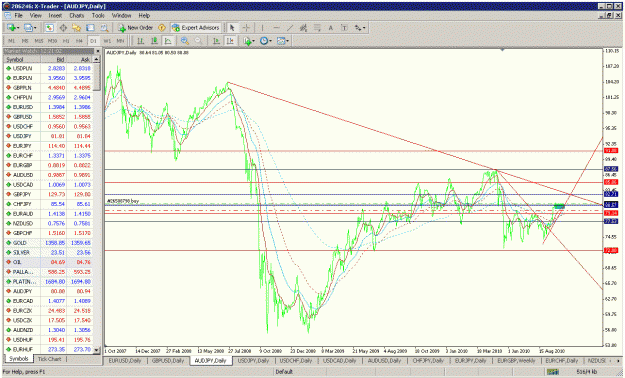Select the Text Label tool
The width and height of the screenshot is (625, 378).
tap(344, 28)
